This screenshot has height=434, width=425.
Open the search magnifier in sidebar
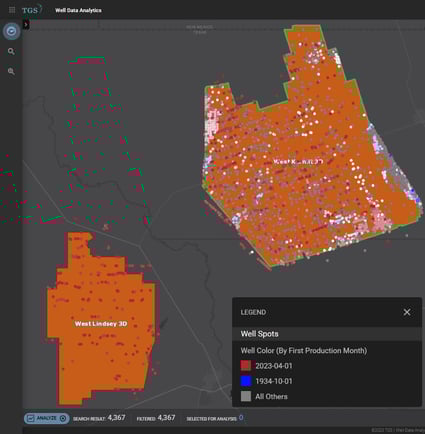tap(11, 51)
